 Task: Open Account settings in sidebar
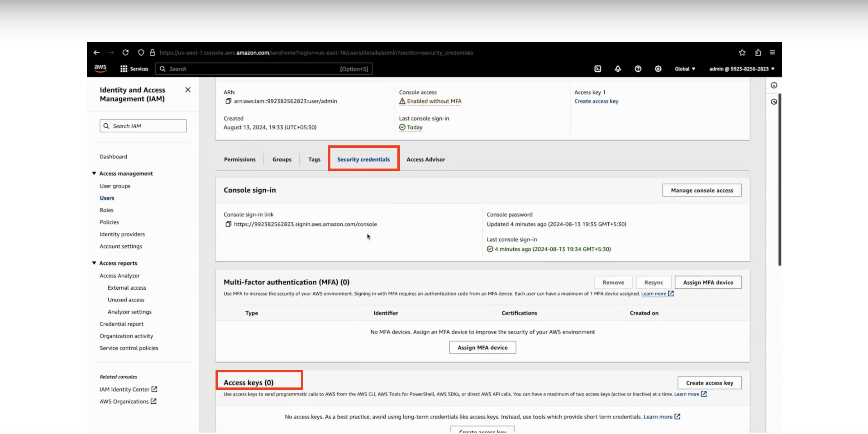tap(121, 246)
